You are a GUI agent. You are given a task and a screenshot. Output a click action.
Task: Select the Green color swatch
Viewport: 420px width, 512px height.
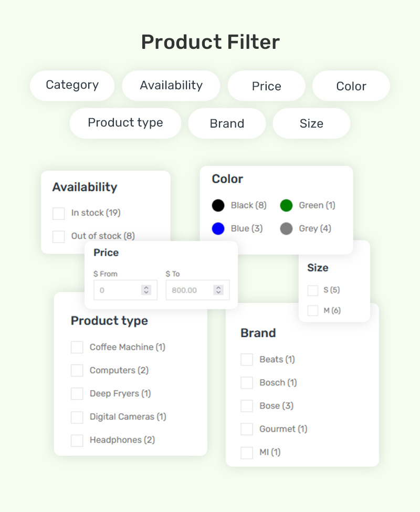coord(286,205)
